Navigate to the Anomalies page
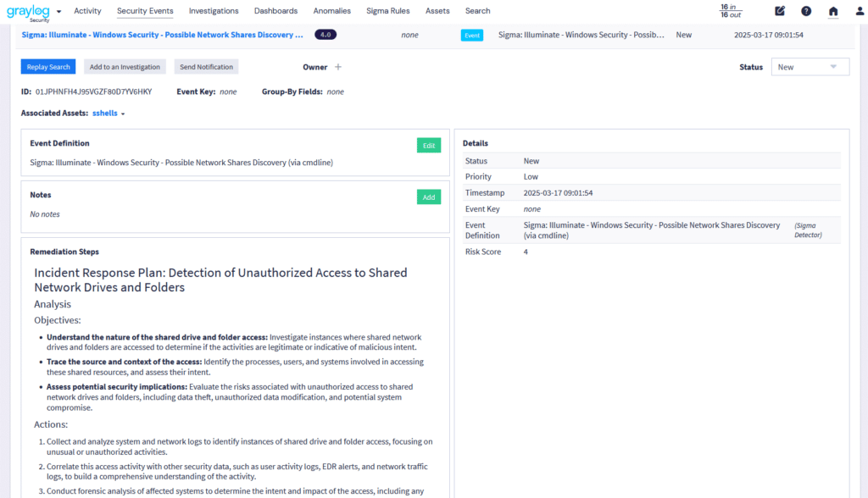868x498 pixels. click(x=331, y=11)
